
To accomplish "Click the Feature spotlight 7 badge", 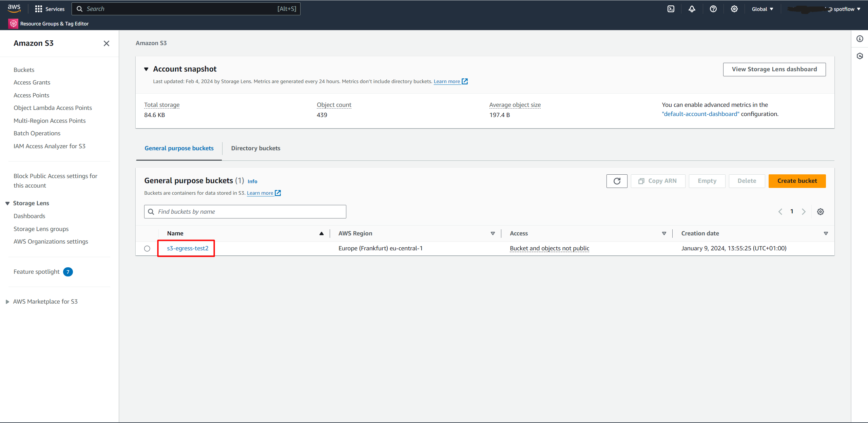I will (68, 272).
